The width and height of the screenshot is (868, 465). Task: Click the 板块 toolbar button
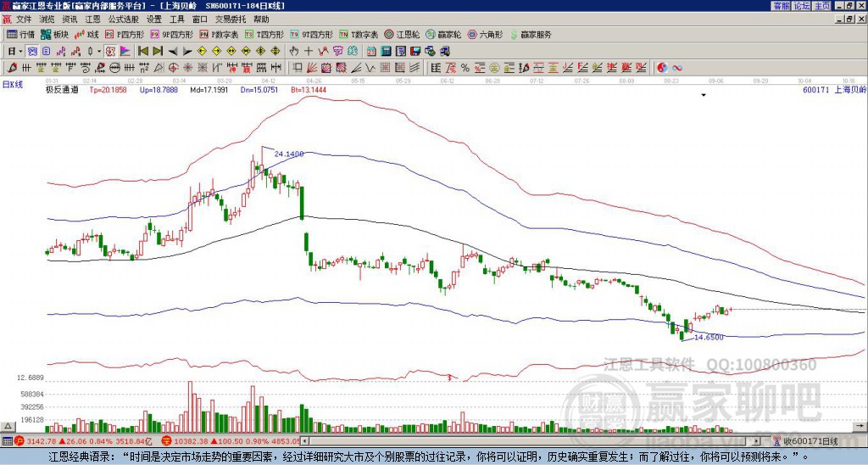pos(54,34)
